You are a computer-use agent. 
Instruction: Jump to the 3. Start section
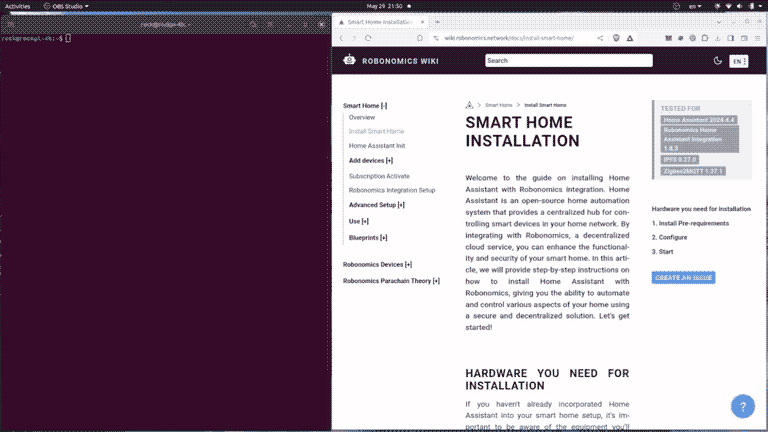coord(662,252)
